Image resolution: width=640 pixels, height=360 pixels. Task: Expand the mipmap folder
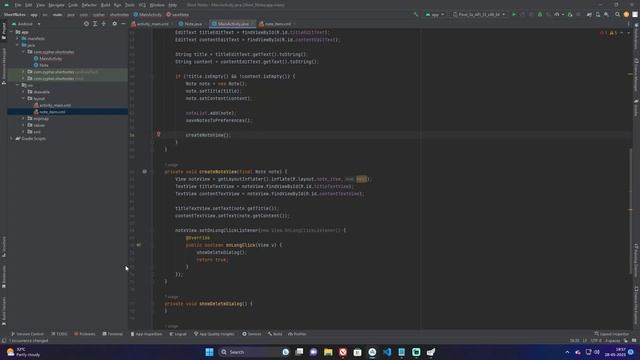click(24, 118)
